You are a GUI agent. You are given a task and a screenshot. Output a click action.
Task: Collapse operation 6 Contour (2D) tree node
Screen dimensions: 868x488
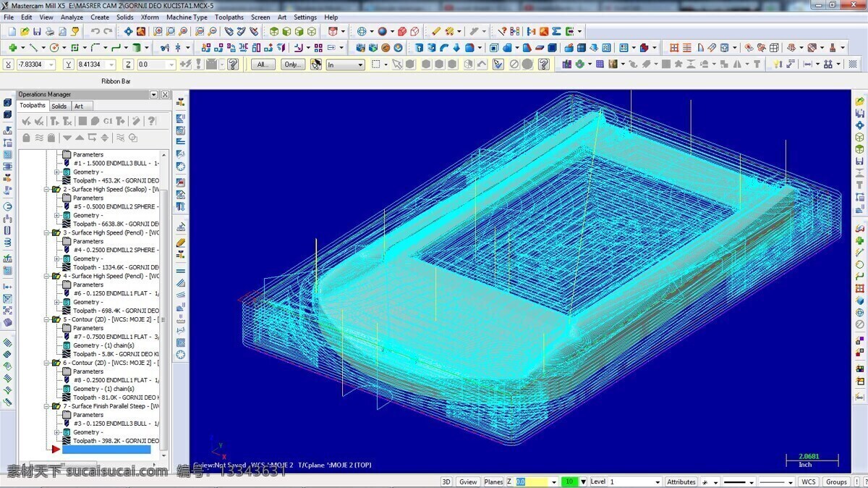tap(48, 363)
